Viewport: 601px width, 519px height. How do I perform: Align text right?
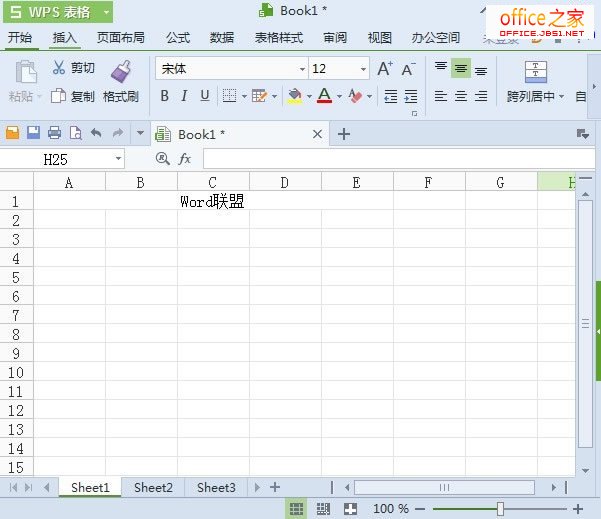[x=481, y=96]
